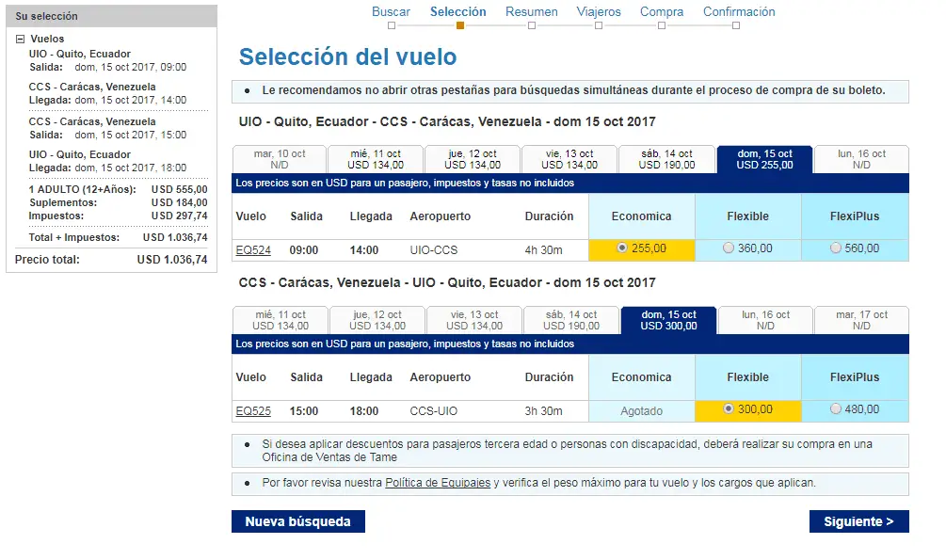Image resolution: width=946 pixels, height=560 pixels.
Task: Go to the Resumen step
Action: 532,12
